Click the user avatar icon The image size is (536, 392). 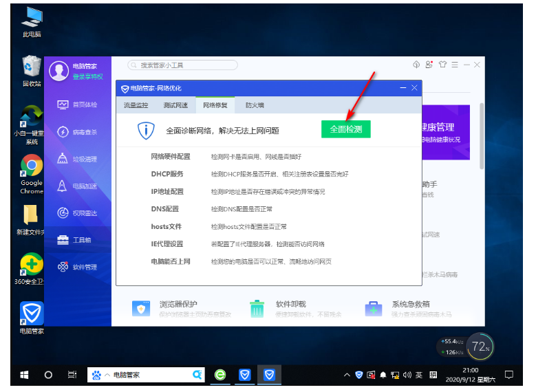point(58,71)
